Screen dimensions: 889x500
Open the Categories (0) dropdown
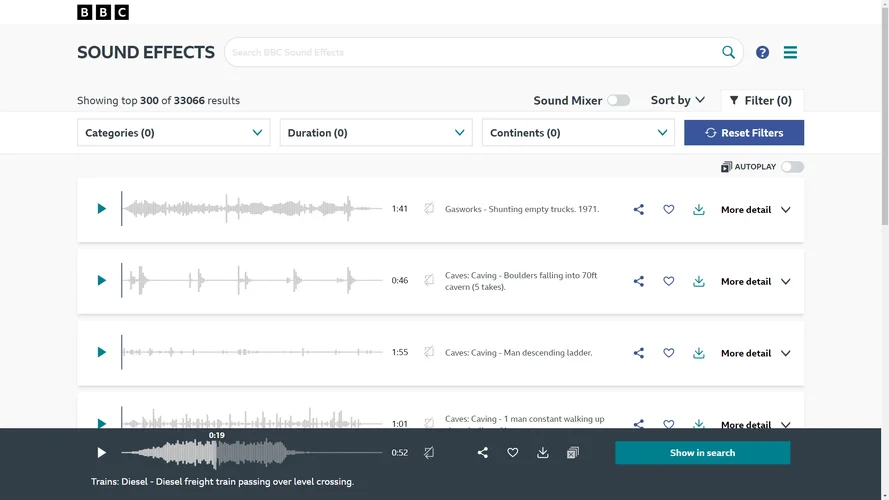click(x=173, y=133)
